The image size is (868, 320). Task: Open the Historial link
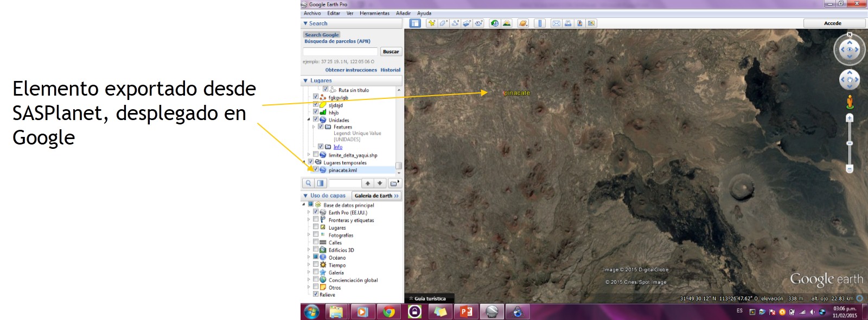(390, 70)
